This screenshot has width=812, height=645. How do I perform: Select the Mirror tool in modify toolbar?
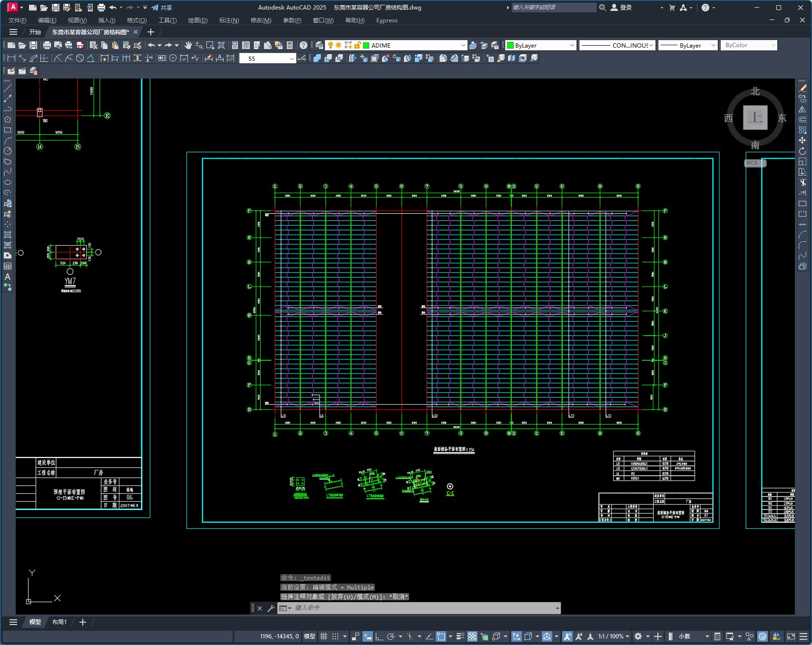coord(802,109)
